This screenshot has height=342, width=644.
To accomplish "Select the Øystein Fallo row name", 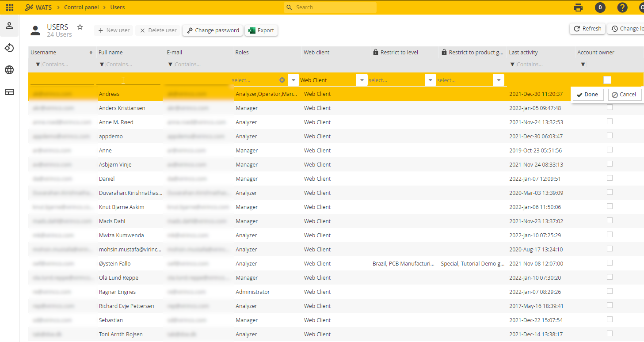I will tap(114, 263).
